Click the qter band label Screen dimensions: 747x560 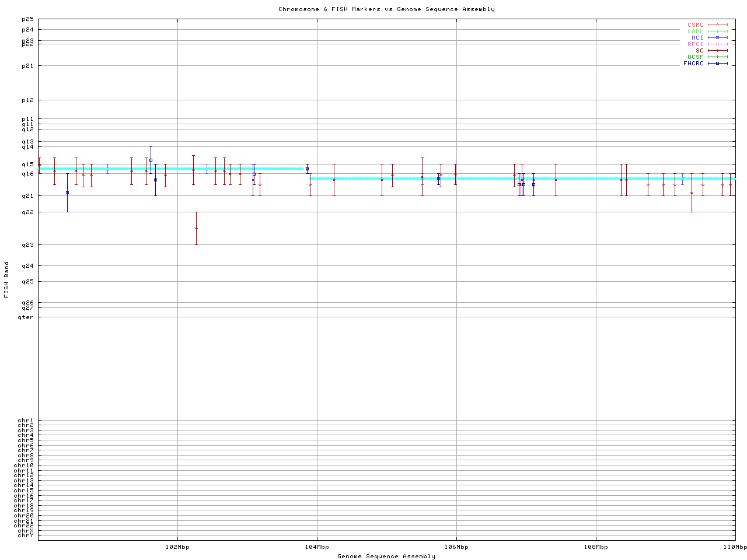tap(26, 317)
